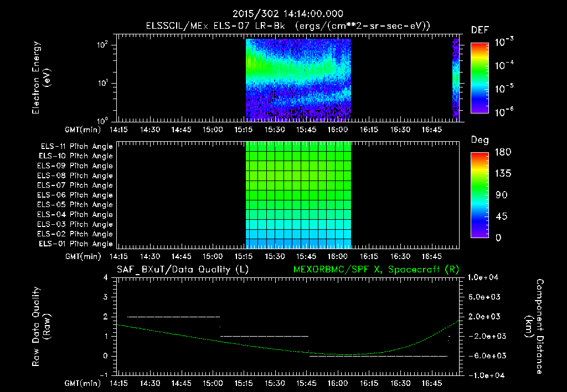Click the 180 value on Deg colorbar
Image resolution: width=567 pixels, height=392 pixels.
503,152
